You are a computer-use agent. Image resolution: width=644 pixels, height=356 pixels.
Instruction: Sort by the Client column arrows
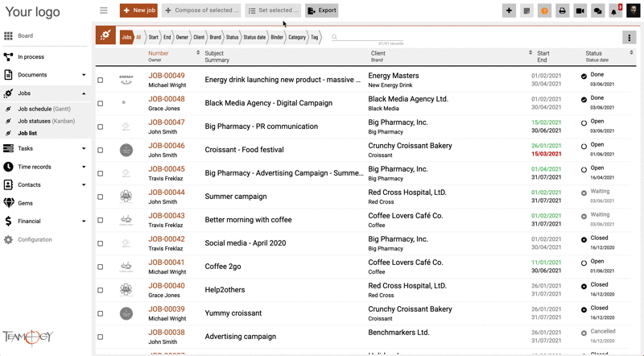(x=530, y=52)
